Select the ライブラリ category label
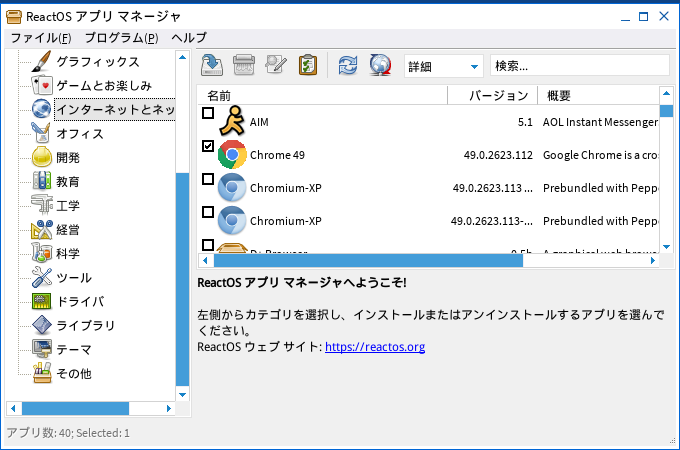 click(x=86, y=325)
